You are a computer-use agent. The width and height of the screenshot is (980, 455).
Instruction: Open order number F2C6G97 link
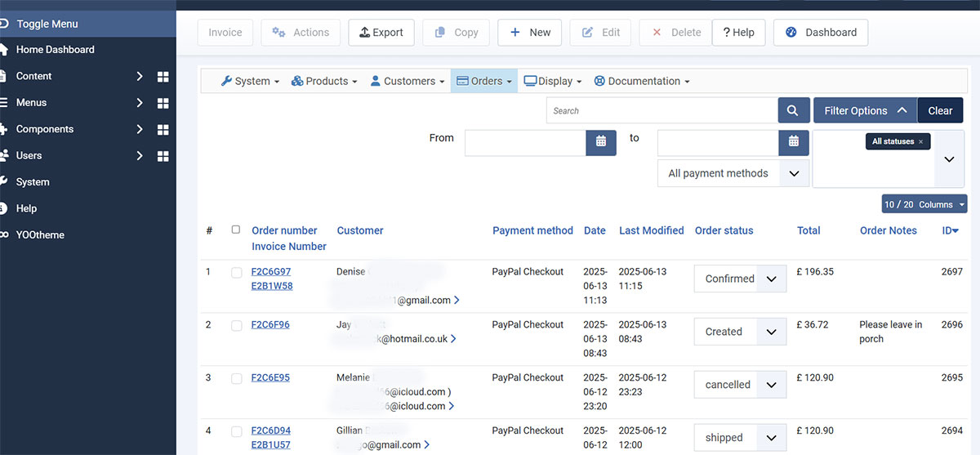pos(270,272)
